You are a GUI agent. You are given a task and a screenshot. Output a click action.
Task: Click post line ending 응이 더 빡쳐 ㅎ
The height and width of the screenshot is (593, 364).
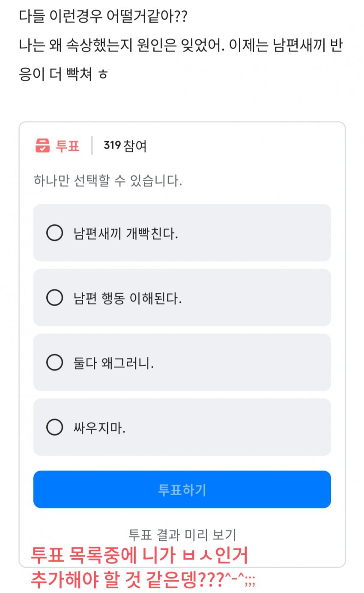coord(63,74)
